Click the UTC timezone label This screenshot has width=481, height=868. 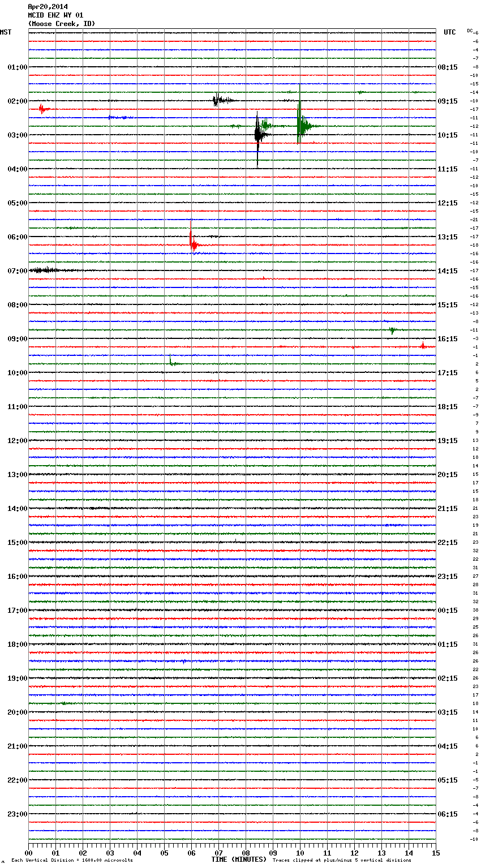449,32
